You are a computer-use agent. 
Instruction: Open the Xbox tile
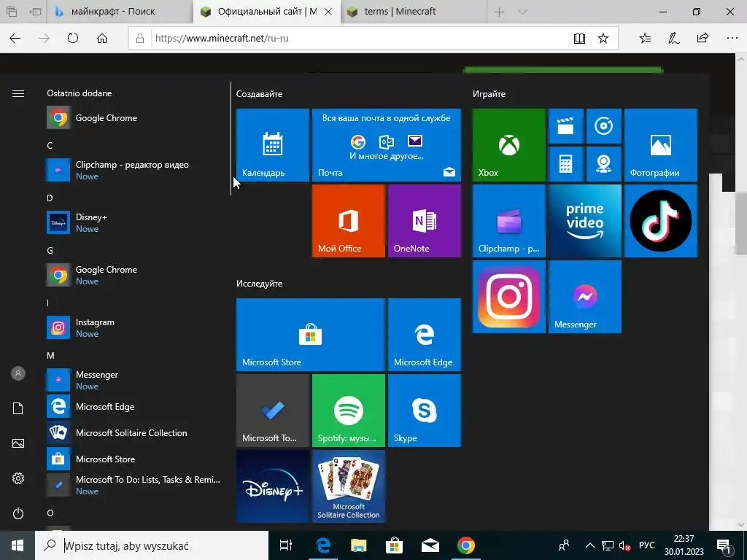[x=508, y=145]
